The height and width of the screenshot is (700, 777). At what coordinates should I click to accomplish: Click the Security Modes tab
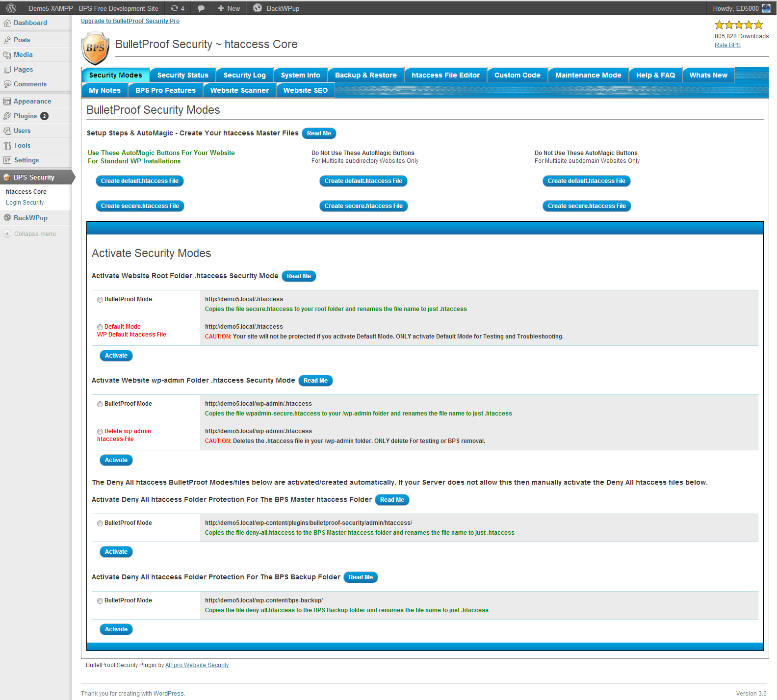pos(116,75)
